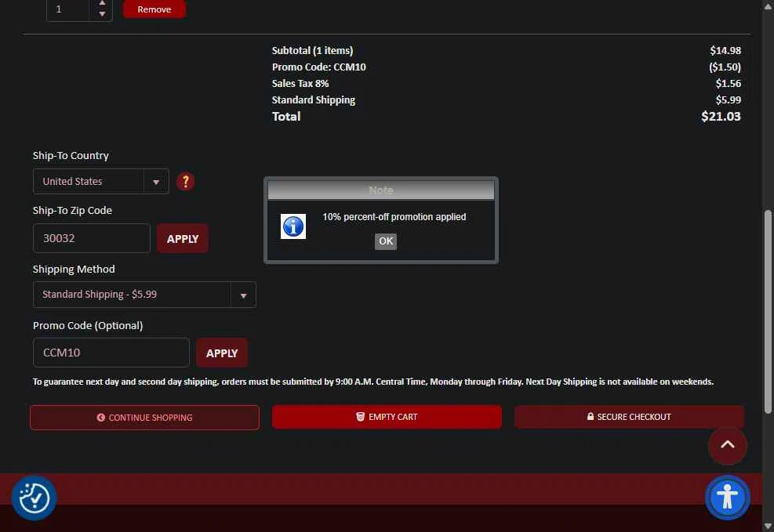Click the Sales Tax 8% label

(300, 83)
